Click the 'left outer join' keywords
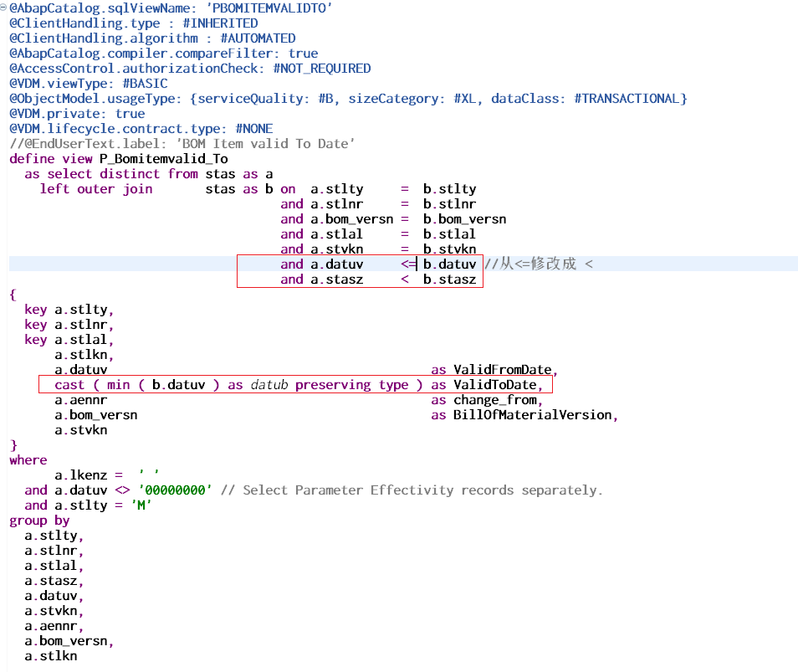 (96, 189)
